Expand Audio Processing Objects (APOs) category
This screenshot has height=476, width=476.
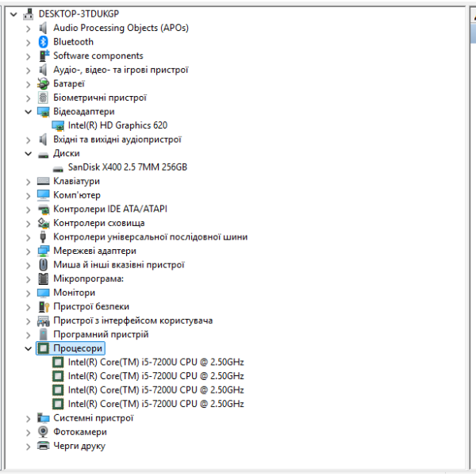pos(29,29)
